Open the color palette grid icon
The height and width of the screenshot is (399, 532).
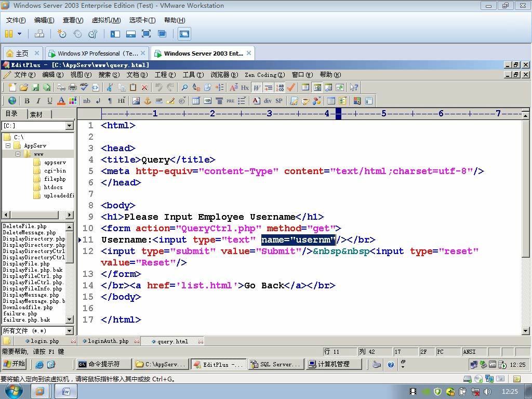(73, 101)
